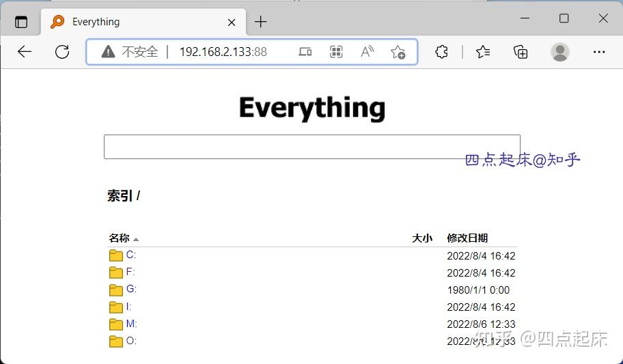Click the folder icon beside O:

pyautogui.click(x=115, y=341)
